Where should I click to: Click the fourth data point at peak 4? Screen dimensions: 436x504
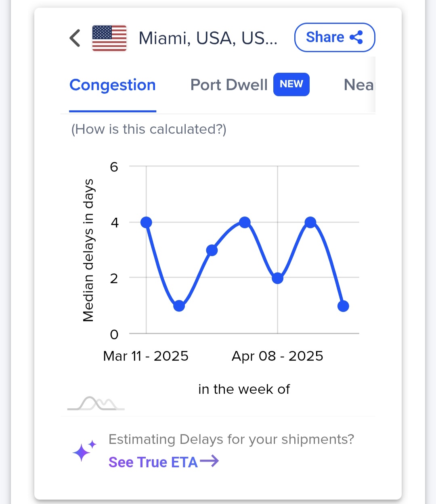(x=245, y=222)
